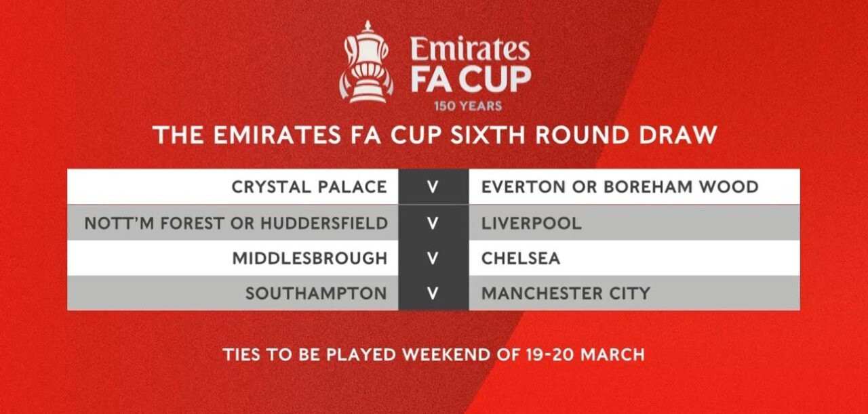Click the V between Middlesbrough and Chelsea
Viewport: 868px width, 414px height.
[433, 258]
